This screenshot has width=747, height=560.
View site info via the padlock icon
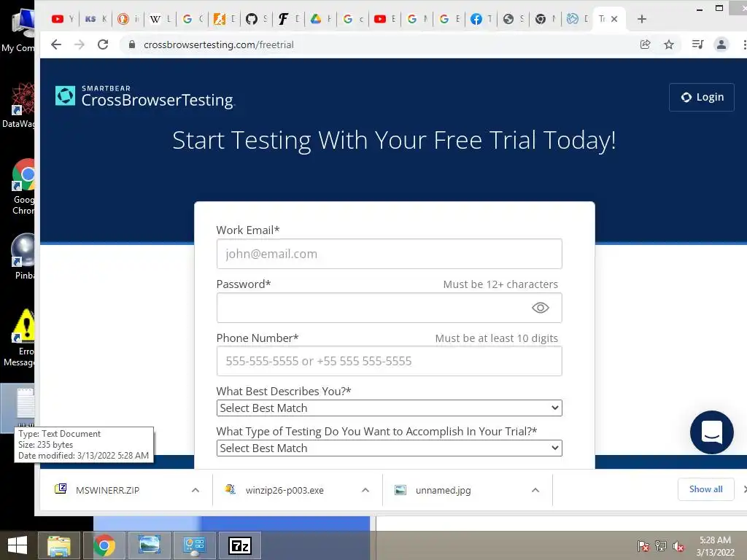[132, 44]
